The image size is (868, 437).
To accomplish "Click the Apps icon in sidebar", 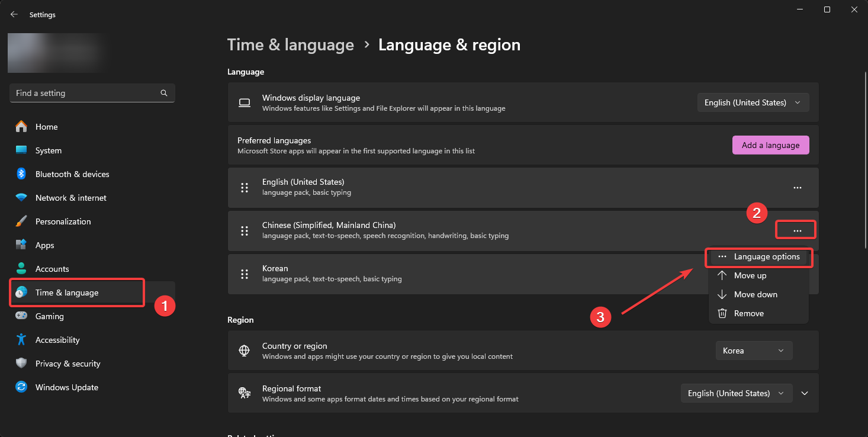I will 21,245.
